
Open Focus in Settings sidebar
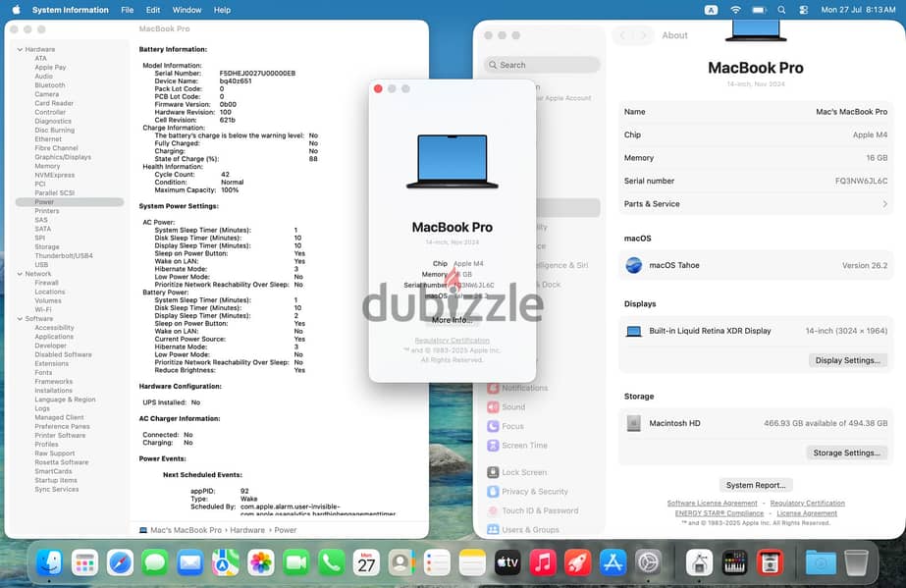pyautogui.click(x=506, y=426)
